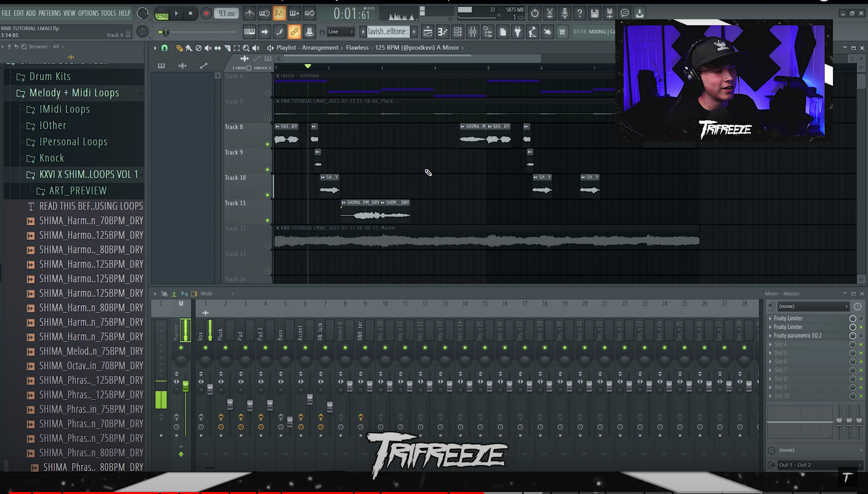Select the Delete tool in Playlist toolbar
This screenshot has height=494, width=868.
pyautogui.click(x=198, y=48)
